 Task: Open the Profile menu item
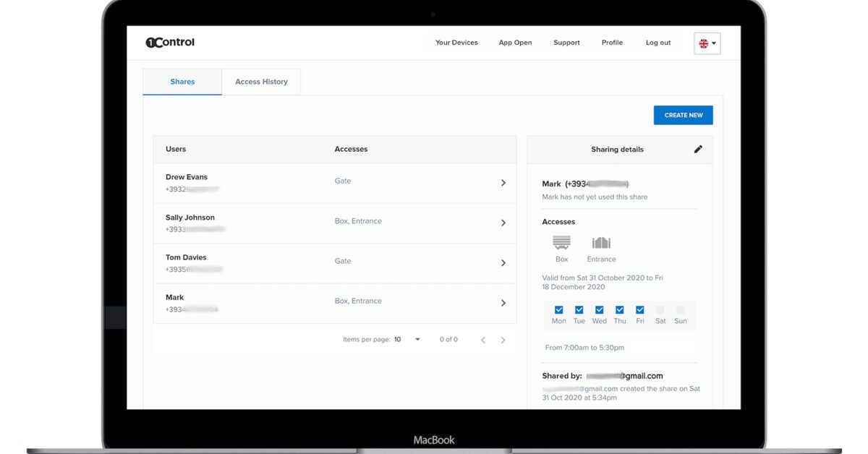pyautogui.click(x=612, y=43)
